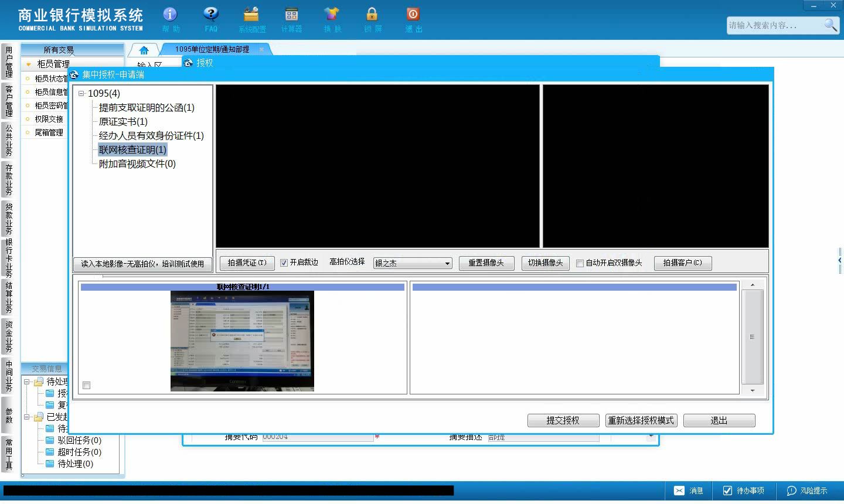This screenshot has height=504, width=844.
Task: Open 风险提示 in the status bar
Action: pos(807,491)
